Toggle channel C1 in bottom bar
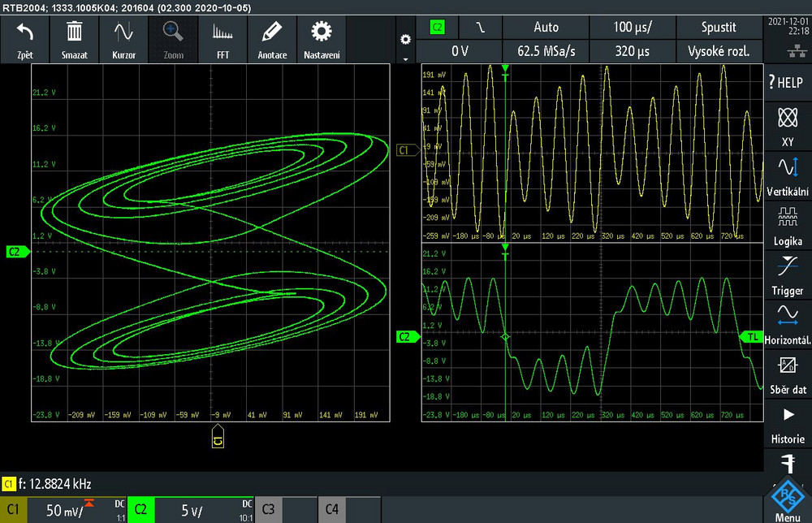 tap(13, 510)
